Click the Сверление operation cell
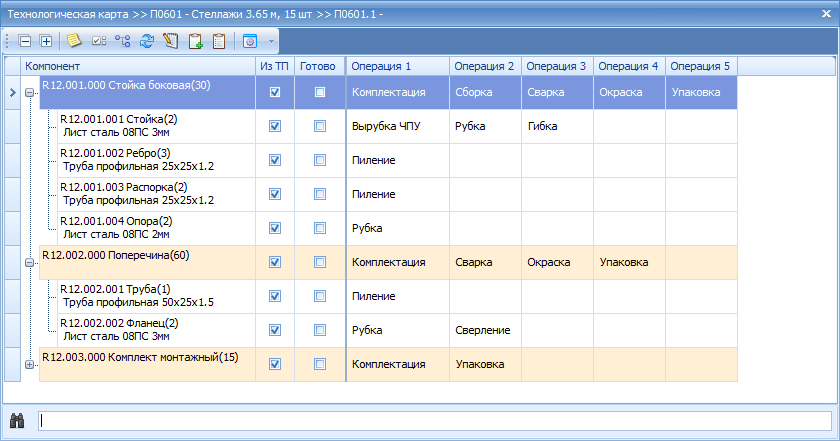Screen dimensions: 840x441 [485, 330]
